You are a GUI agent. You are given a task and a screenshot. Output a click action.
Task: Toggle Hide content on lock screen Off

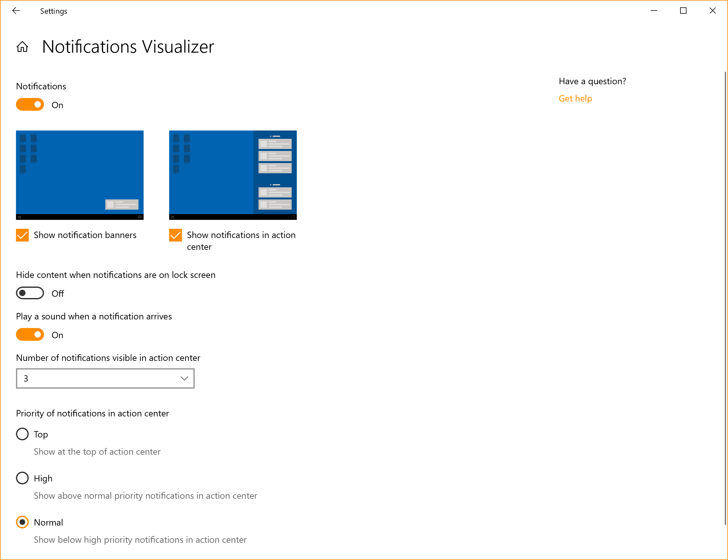[x=31, y=292]
